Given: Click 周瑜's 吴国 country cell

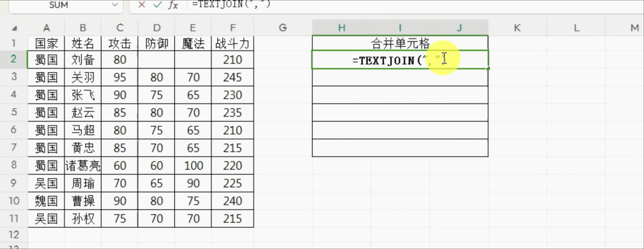Looking at the screenshot, I should point(46,183).
